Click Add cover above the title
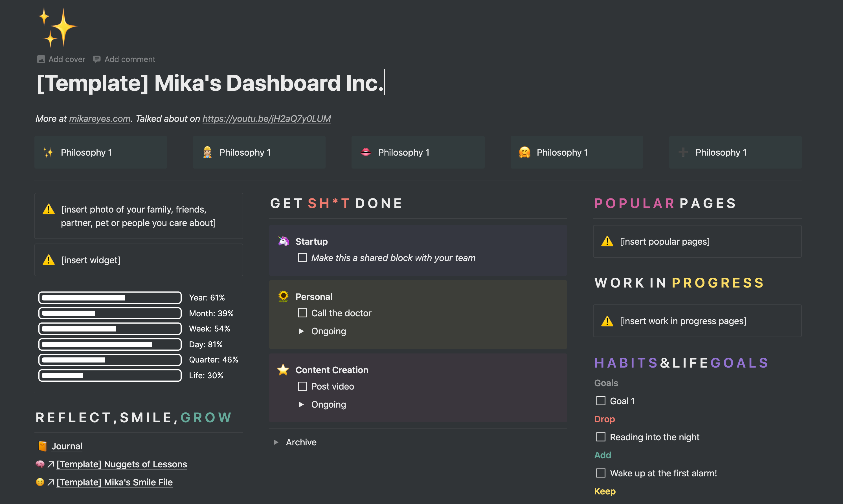Screen dimensions: 843x504 [x=67, y=59]
